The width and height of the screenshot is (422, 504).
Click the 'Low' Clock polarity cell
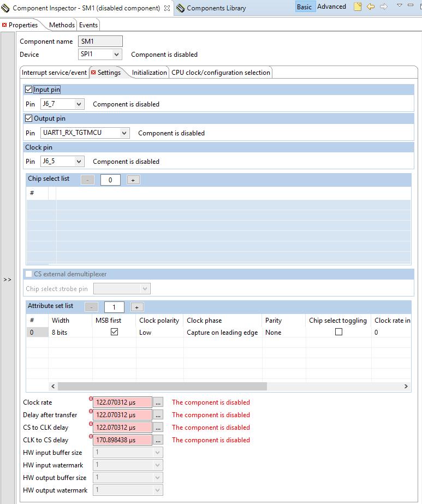[160, 333]
